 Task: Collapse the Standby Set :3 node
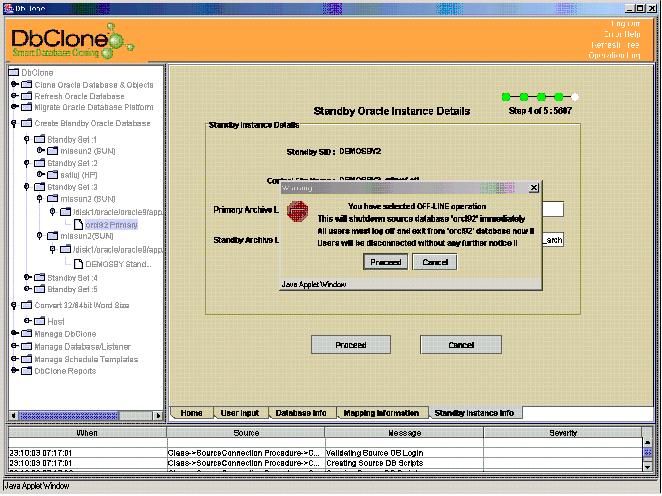pyautogui.click(x=27, y=187)
